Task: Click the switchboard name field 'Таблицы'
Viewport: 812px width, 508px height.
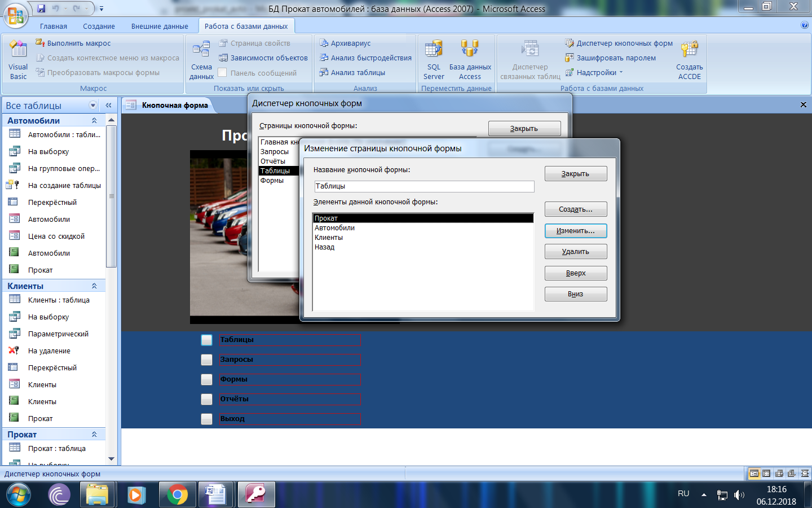Action: pos(424,186)
